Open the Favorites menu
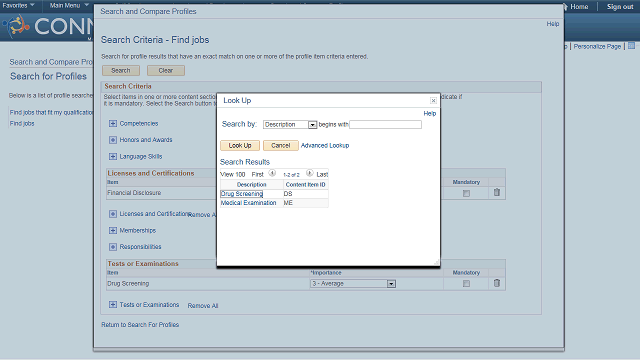The height and width of the screenshot is (360, 640). click(18, 5)
